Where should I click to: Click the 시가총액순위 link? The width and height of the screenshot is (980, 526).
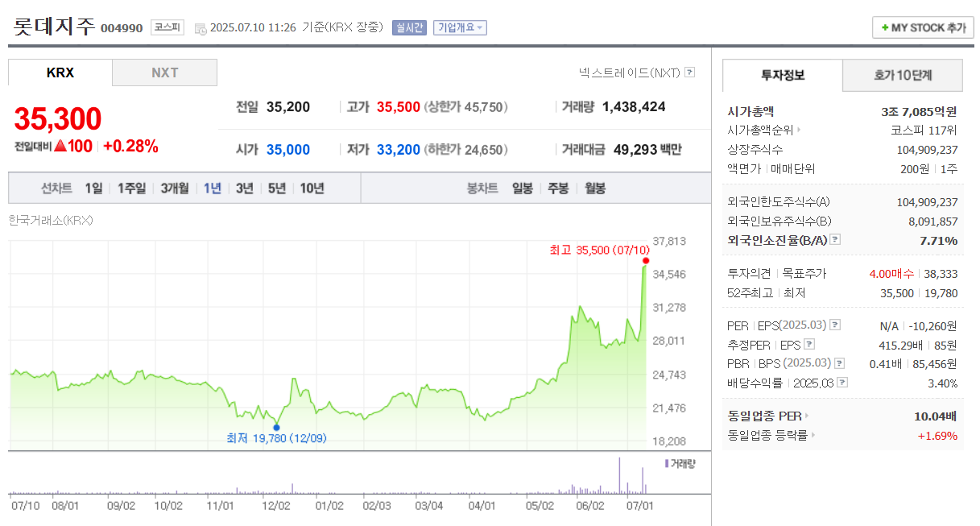pyautogui.click(x=760, y=130)
